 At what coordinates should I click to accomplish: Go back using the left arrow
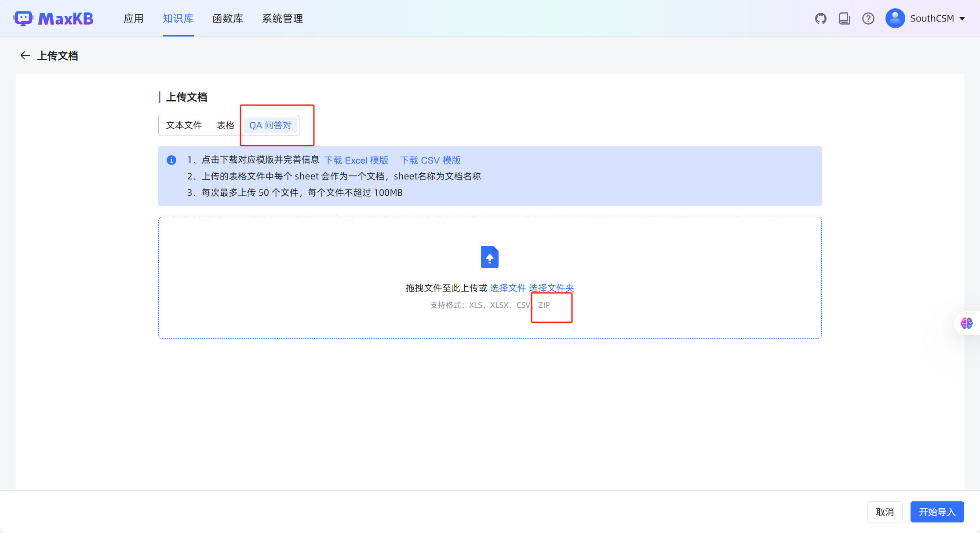25,55
